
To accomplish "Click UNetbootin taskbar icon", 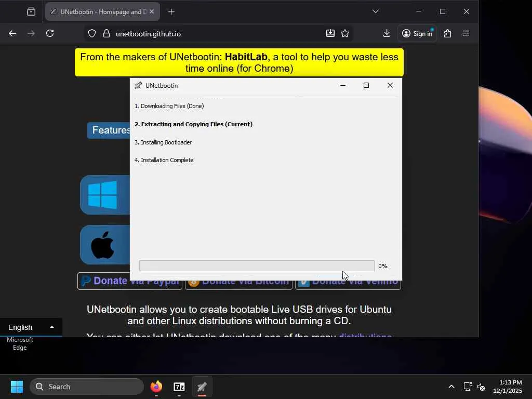I will point(202,387).
